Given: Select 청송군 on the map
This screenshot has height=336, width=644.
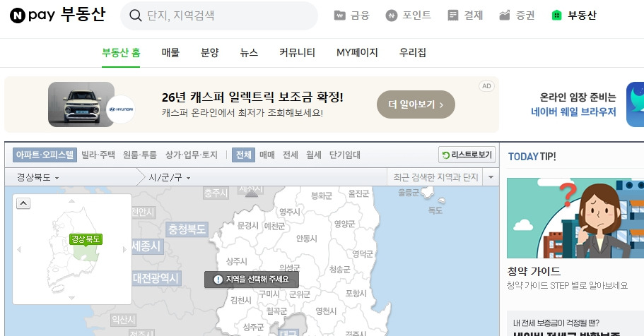Looking at the screenshot, I should [x=339, y=269].
